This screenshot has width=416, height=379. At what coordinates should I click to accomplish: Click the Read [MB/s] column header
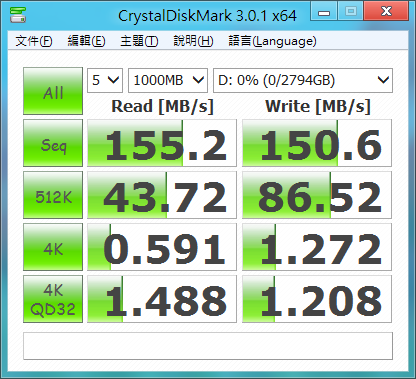pyautogui.click(x=162, y=107)
